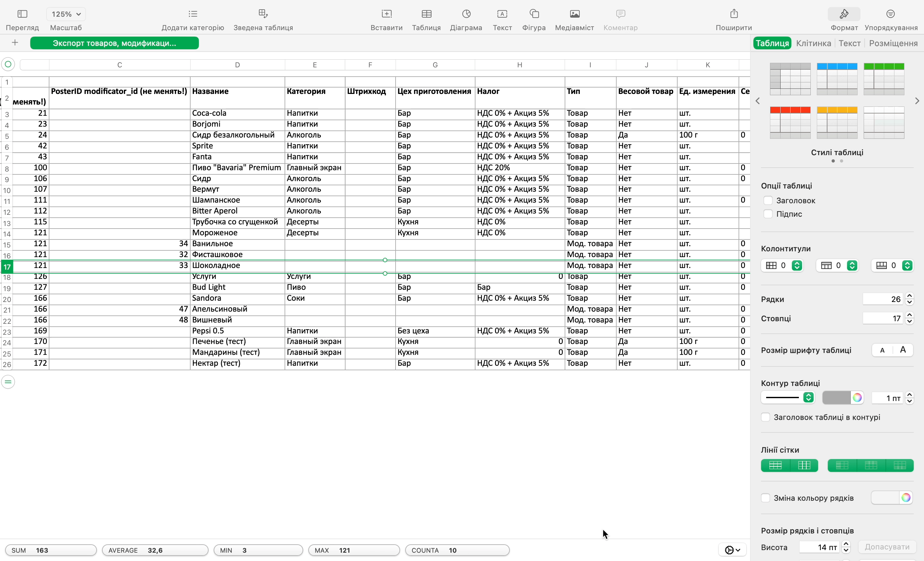The image size is (924, 561).
Task: Click the Рядки stepper arrows
Action: pos(909,299)
